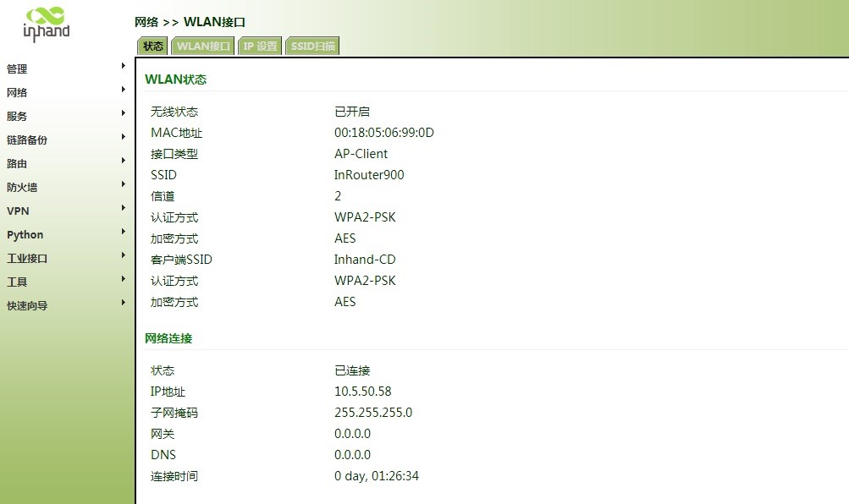Screen dimensions: 849x504
Task: Select Python in the sidebar
Action: pyautogui.click(x=25, y=235)
